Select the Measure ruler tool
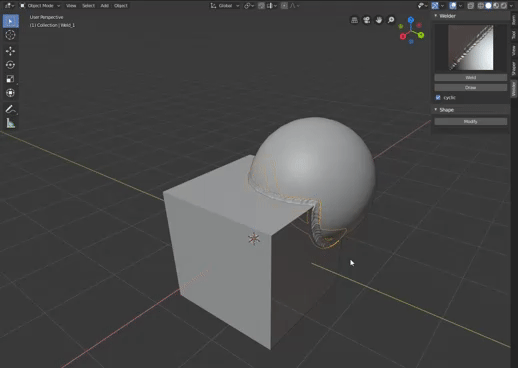518x368 pixels. point(10,123)
